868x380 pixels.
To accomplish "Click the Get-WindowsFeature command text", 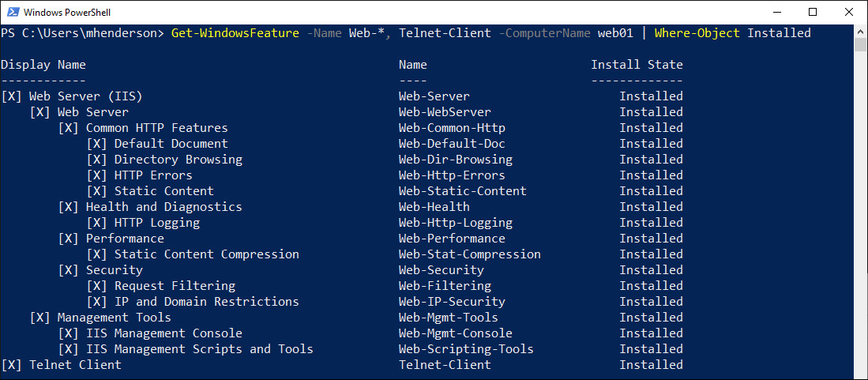I will (x=235, y=33).
